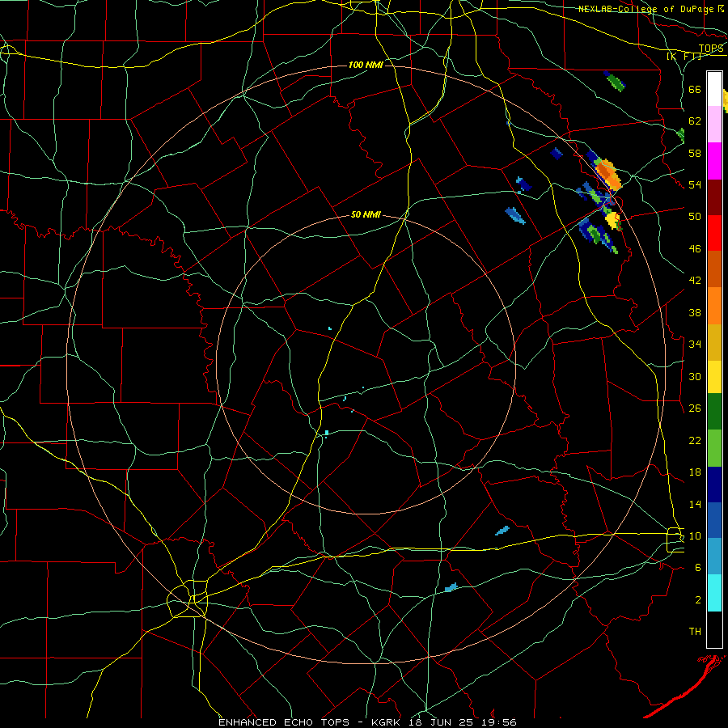
Task: Pick the dark orange legend swatch
Action: (714, 269)
